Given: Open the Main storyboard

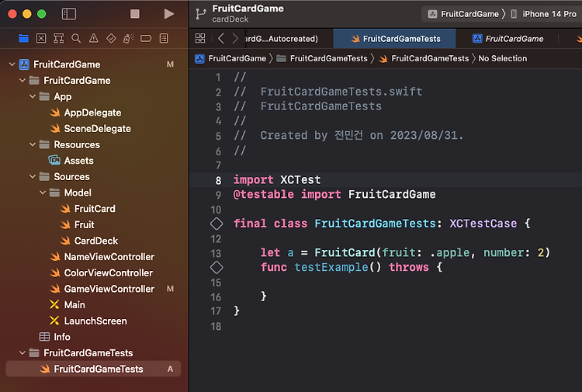Looking at the screenshot, I should (x=74, y=305).
